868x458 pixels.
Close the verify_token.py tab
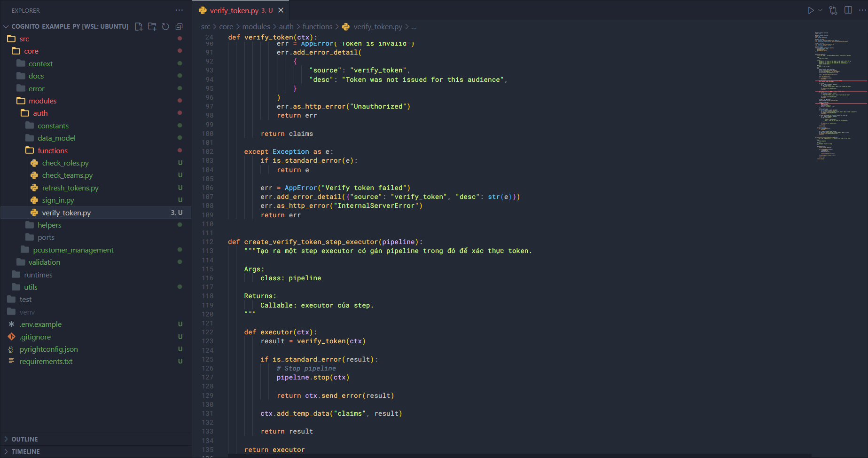point(281,10)
